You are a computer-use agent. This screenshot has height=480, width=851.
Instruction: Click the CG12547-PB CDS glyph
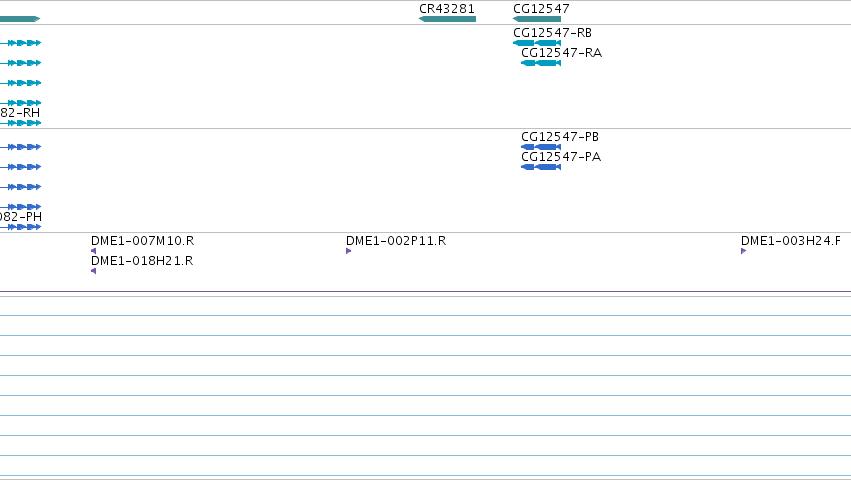click(541, 147)
